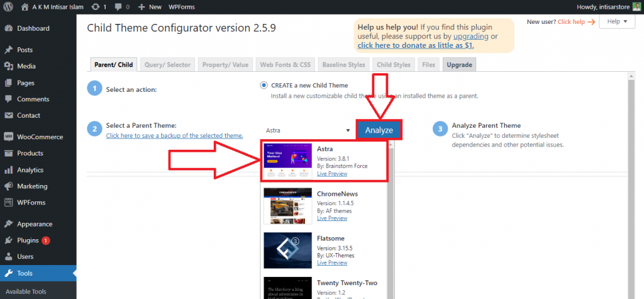The height and width of the screenshot is (299, 644).
Task: Click the page scrollbar on the right edge
Action: pos(631,185)
